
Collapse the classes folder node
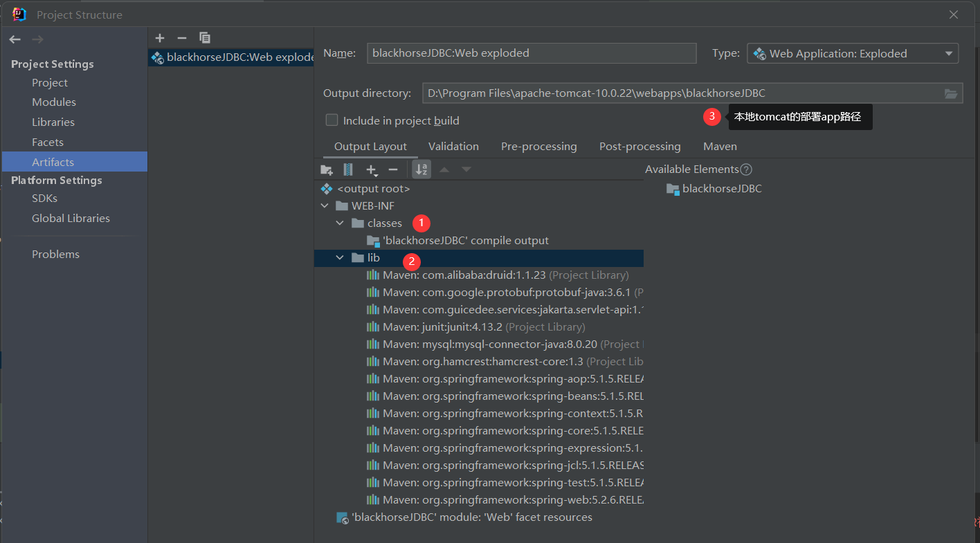tap(340, 223)
